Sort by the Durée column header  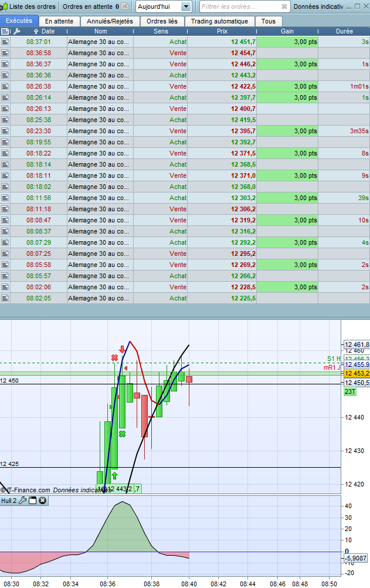coord(344,32)
